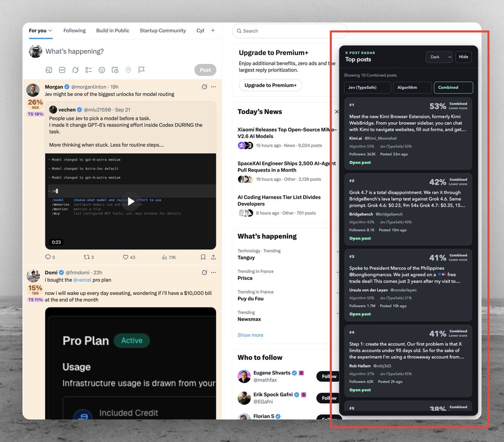
Task: Click the Search input field
Action: click(290, 31)
